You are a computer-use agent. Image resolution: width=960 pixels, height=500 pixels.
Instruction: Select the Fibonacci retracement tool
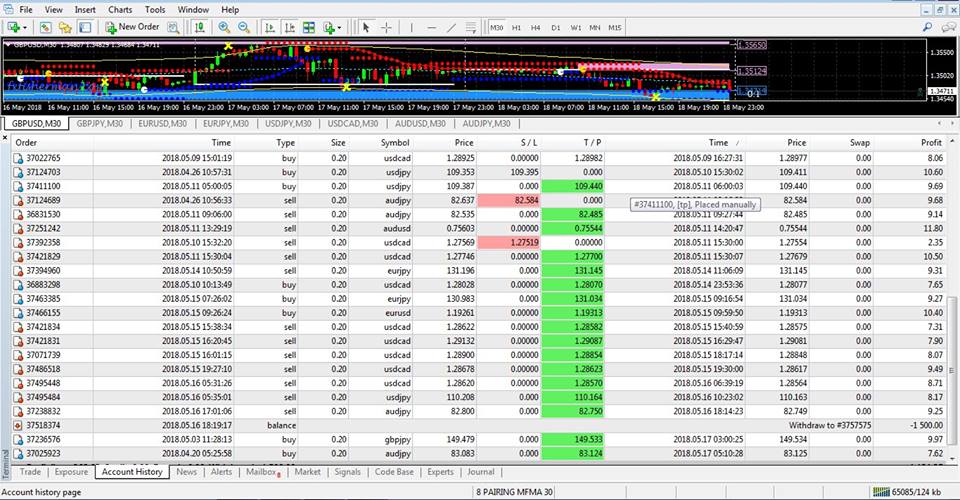pyautogui.click(x=471, y=28)
